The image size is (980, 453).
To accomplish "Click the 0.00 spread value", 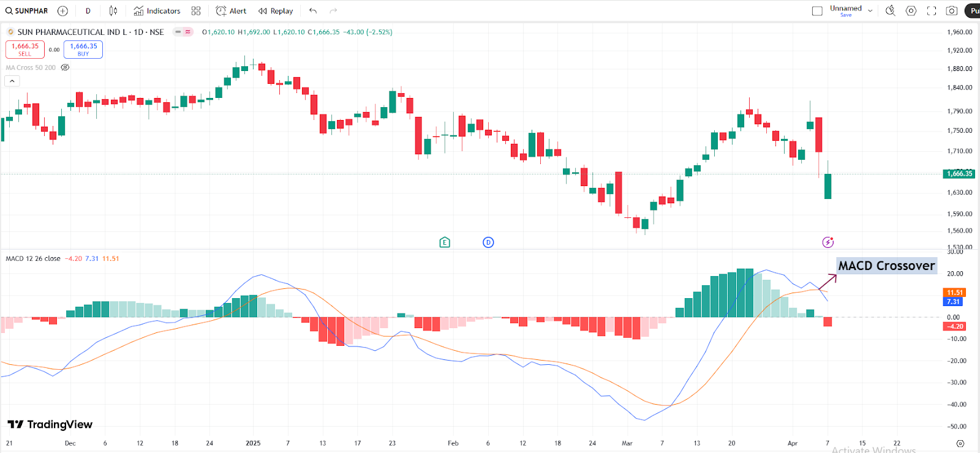I will coord(55,50).
